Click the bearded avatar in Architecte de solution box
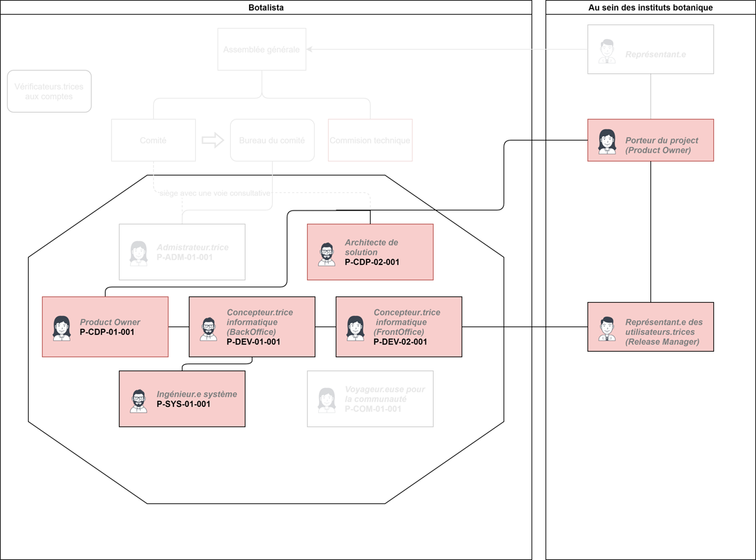Screen dimensions: 756x560 pos(327,254)
